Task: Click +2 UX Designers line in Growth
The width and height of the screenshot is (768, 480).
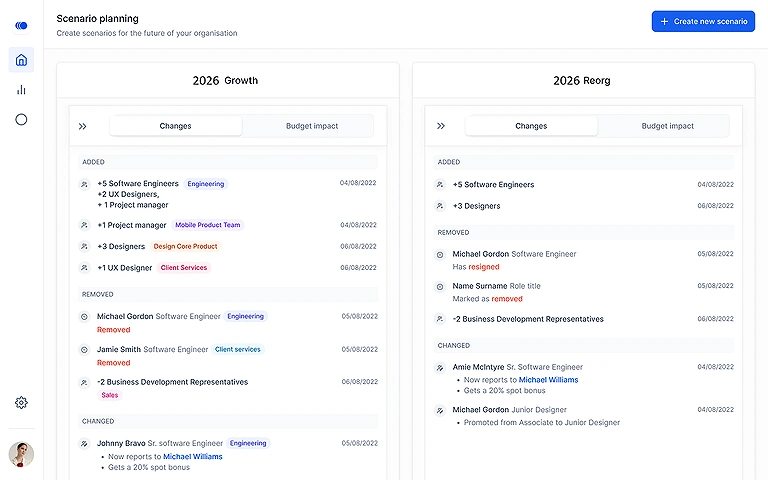Action: point(128,194)
